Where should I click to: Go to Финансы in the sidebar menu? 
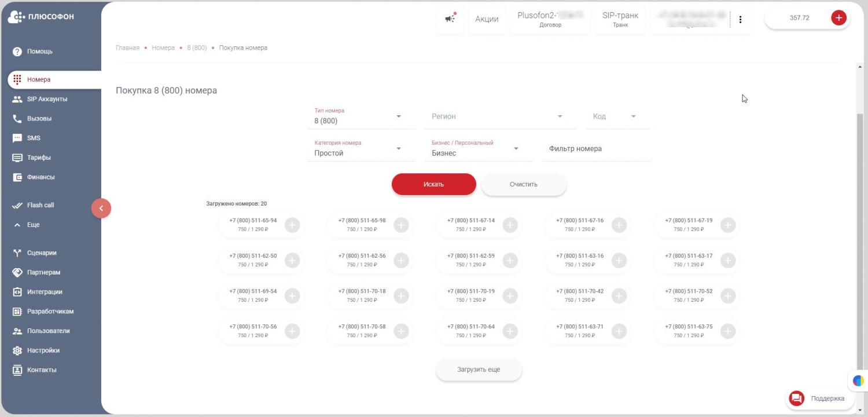tap(41, 177)
